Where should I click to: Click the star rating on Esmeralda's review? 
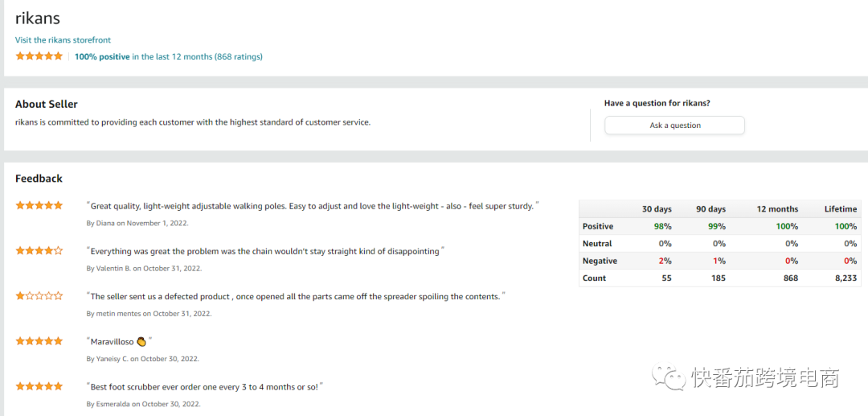pos(39,386)
